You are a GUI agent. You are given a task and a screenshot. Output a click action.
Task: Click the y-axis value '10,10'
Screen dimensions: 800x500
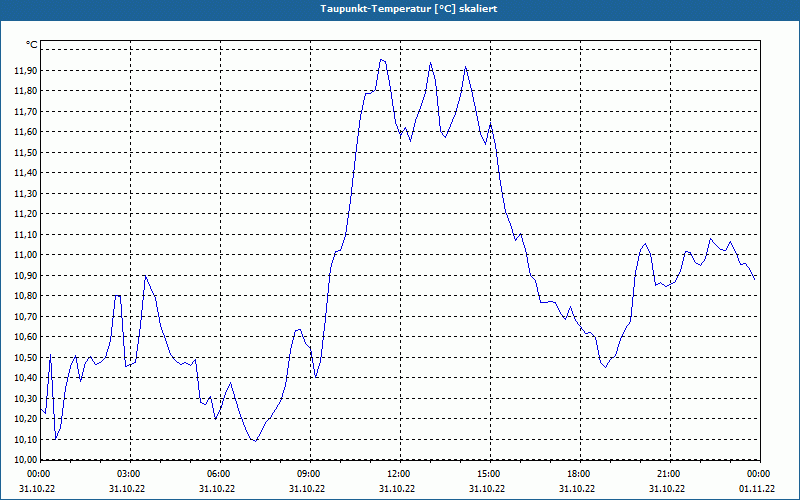[26, 439]
